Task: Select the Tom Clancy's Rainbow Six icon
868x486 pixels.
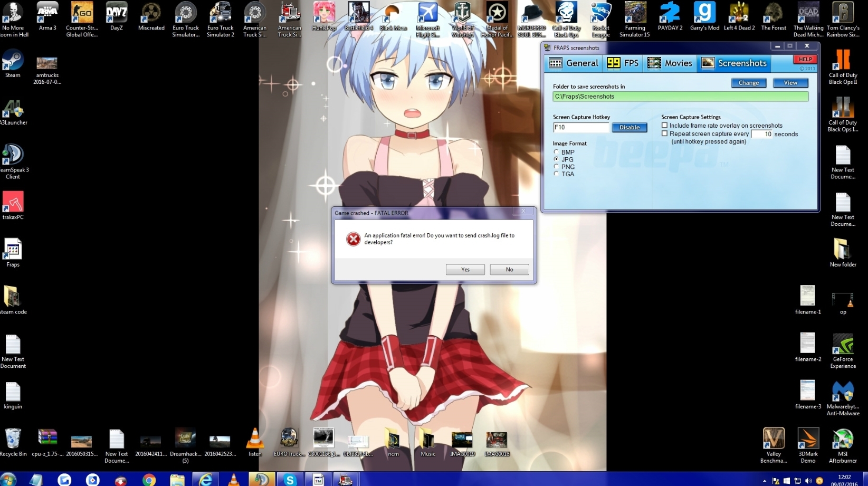Action: click(843, 20)
